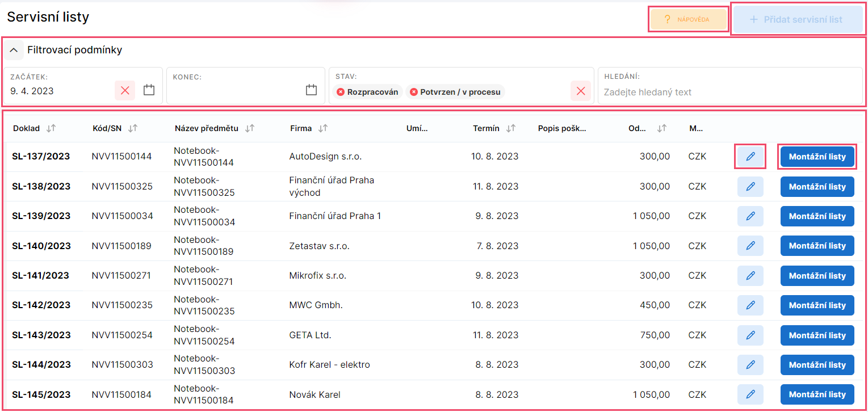Sort by Název předmětu column
Viewport: 868px width, 412px height.
(250, 128)
